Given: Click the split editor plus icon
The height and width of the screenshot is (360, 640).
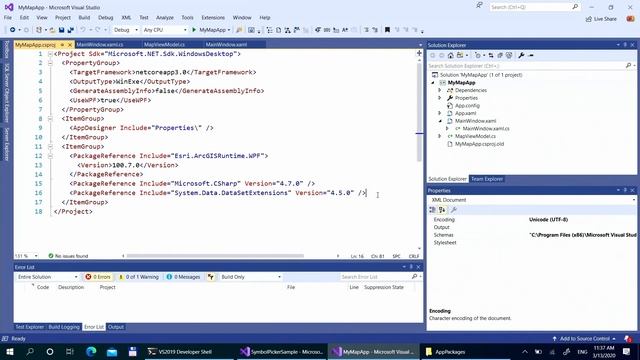Looking at the screenshot, I should coord(419,53).
